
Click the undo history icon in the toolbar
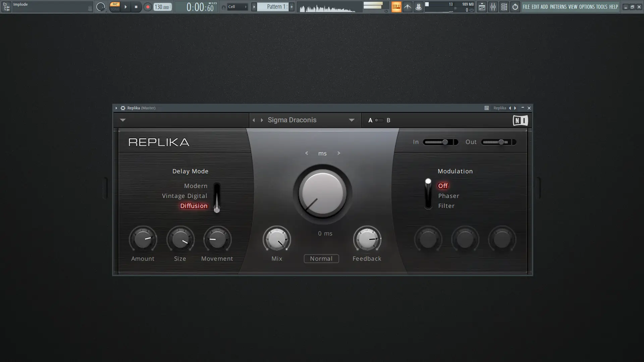(x=515, y=7)
